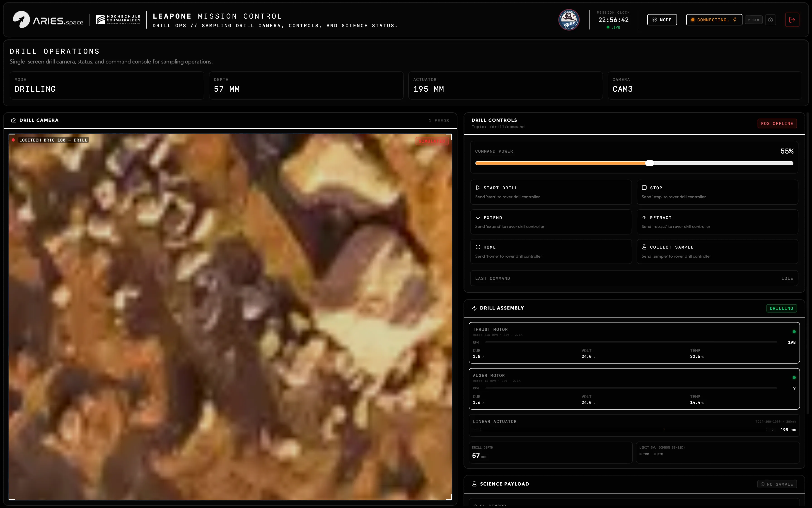The width and height of the screenshot is (812, 508).
Task: Click the TOP limit switch indicator
Action: click(x=644, y=454)
